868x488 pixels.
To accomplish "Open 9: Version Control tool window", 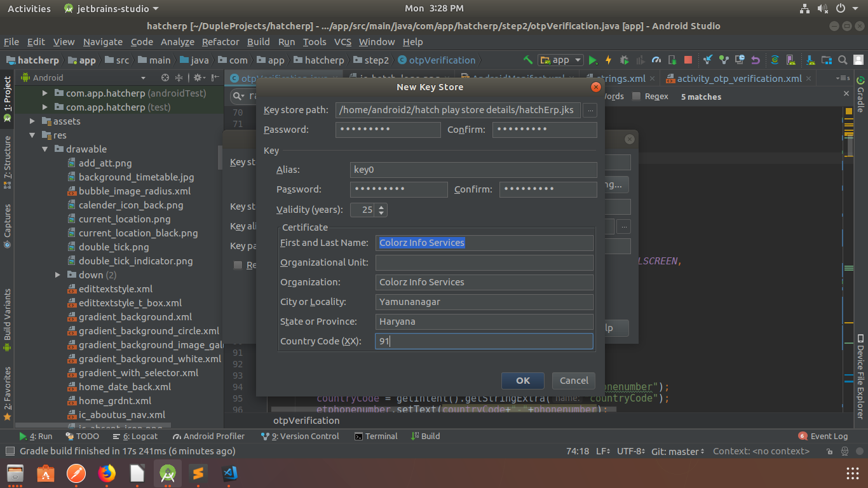I will [x=300, y=437].
